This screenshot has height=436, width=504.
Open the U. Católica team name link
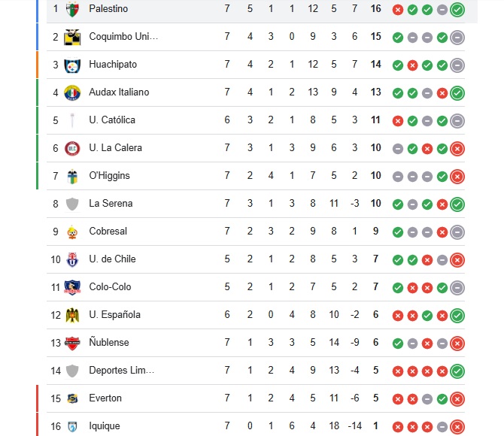click(x=112, y=120)
